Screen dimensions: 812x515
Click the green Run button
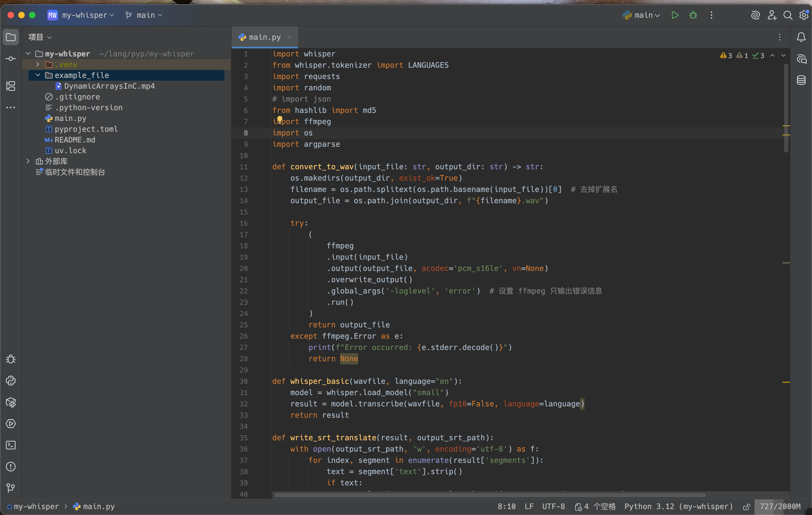675,15
